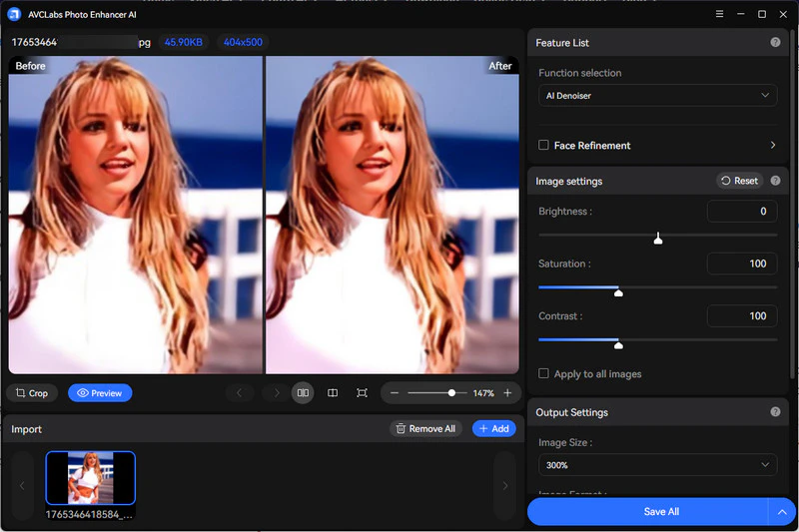Click the Before label on preview
Image resolution: width=799 pixels, height=532 pixels.
(30, 66)
